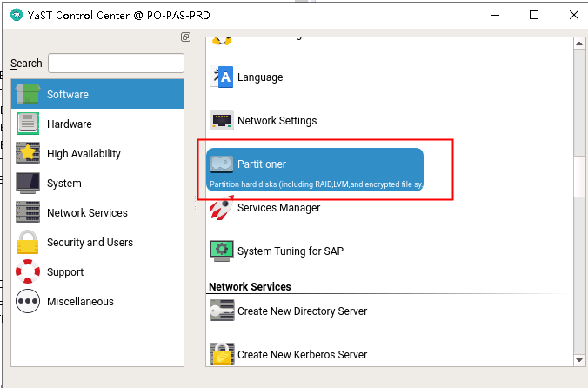The image size is (588, 388).
Task: Open the Services Manager text entry
Action: point(278,208)
